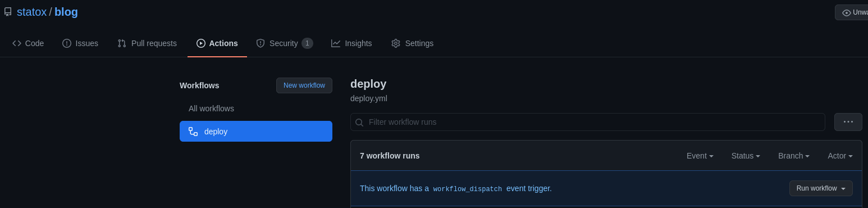Click the workflow_dispatch code text
Viewport: 868px width, 208px height.
point(468,189)
